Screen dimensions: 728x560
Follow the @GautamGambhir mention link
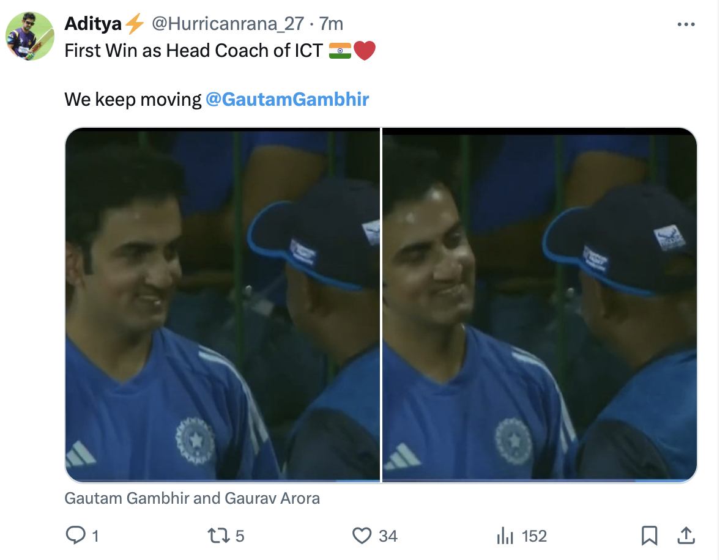pos(288,99)
